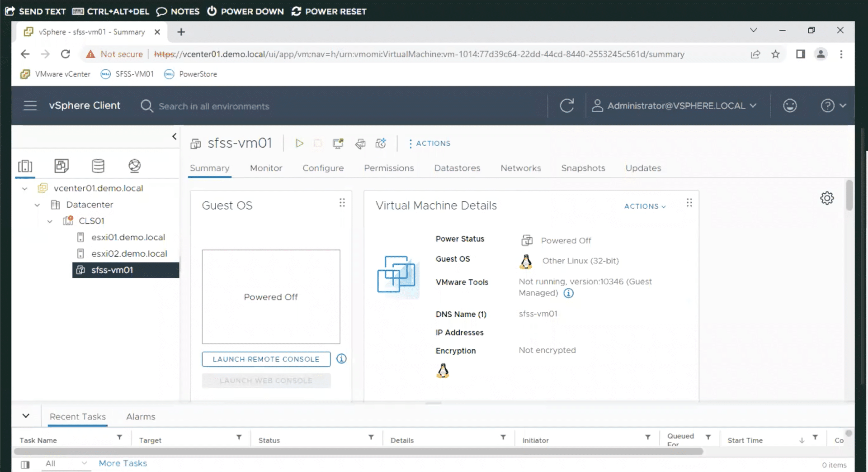Open the PowerStore bookmark
This screenshot has width=868, height=472.
(x=190, y=74)
